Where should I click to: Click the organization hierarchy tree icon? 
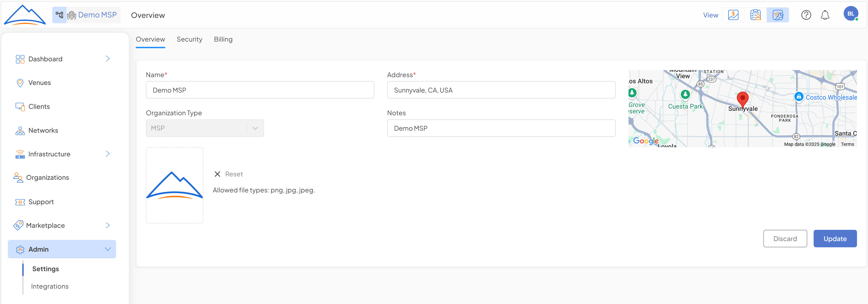tap(59, 15)
